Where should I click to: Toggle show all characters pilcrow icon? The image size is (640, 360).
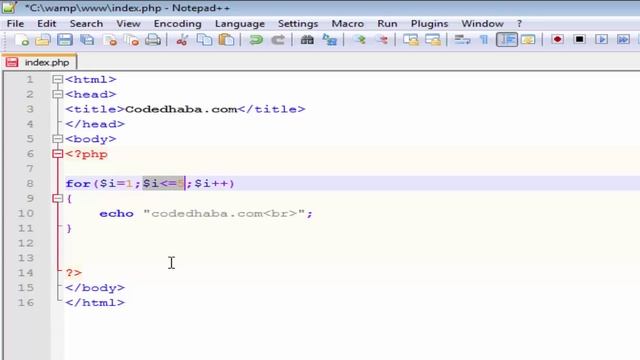484,40
